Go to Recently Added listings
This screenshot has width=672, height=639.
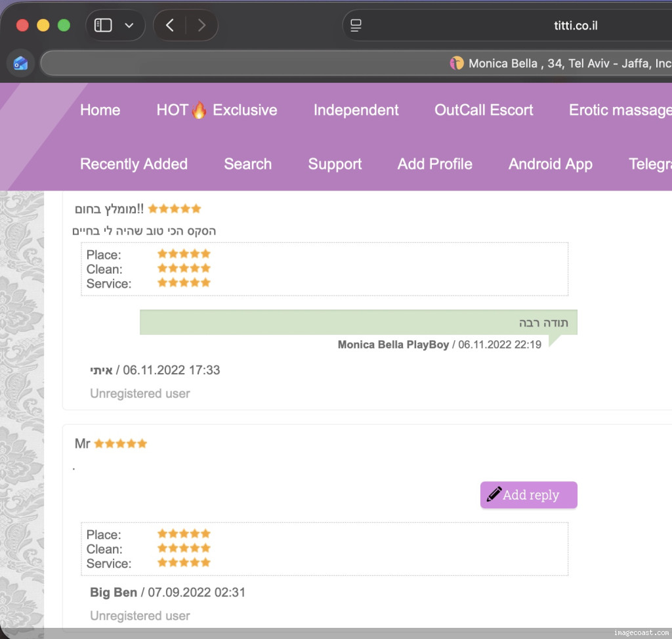tap(134, 164)
